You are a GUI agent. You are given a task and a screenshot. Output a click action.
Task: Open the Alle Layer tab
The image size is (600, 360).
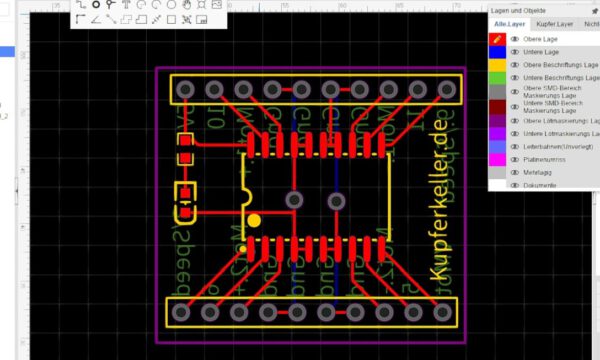[510, 24]
